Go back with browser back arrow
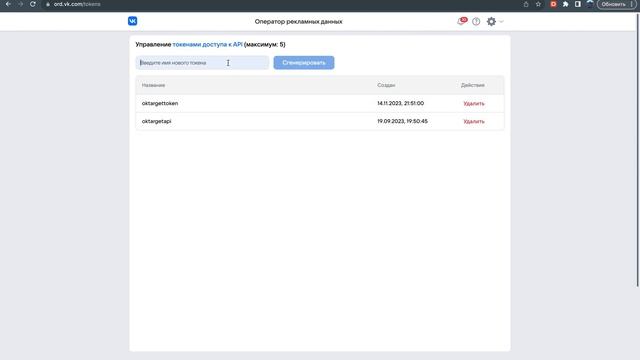This screenshot has height=360, width=640. click(x=8, y=4)
